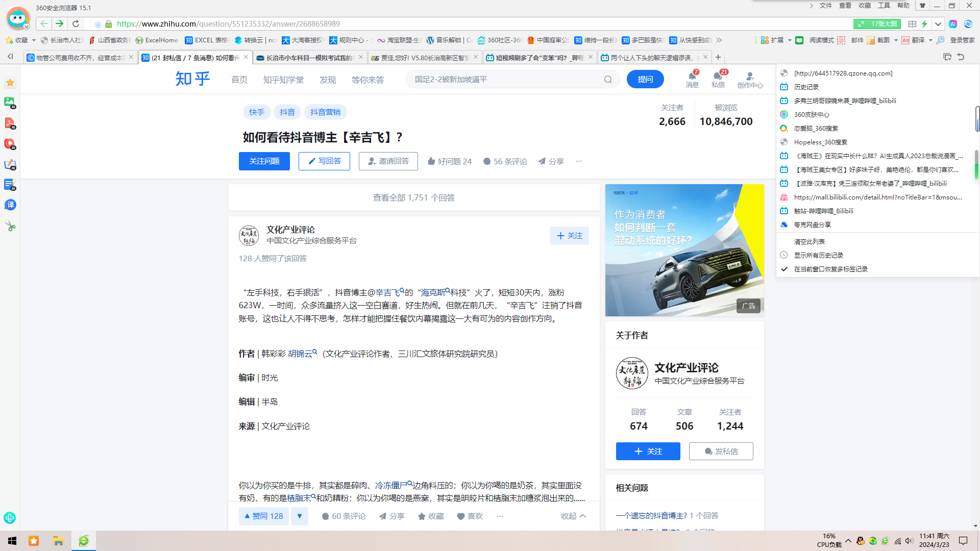Click the car advertisement image

[684, 250]
